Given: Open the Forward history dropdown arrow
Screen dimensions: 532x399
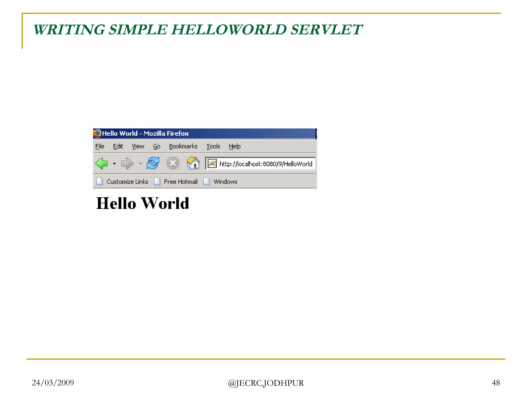Looking at the screenshot, I should pos(140,164).
